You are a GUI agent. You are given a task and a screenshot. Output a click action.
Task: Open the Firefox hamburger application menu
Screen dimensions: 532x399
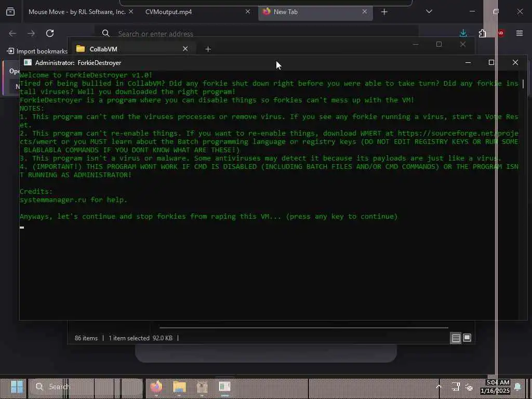520,33
